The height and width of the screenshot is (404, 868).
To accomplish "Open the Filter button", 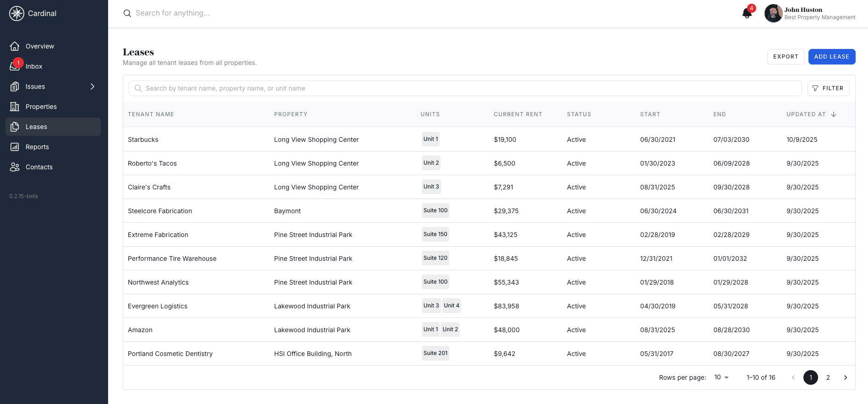I will point(828,88).
